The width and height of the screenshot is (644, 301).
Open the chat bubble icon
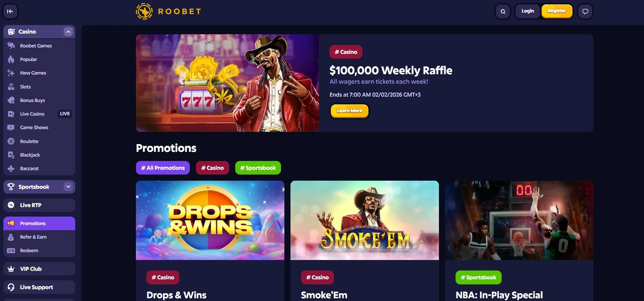pos(585,11)
